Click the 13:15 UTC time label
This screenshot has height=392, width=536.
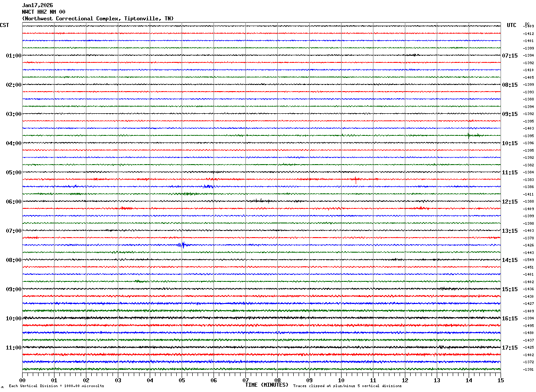(x=510, y=231)
